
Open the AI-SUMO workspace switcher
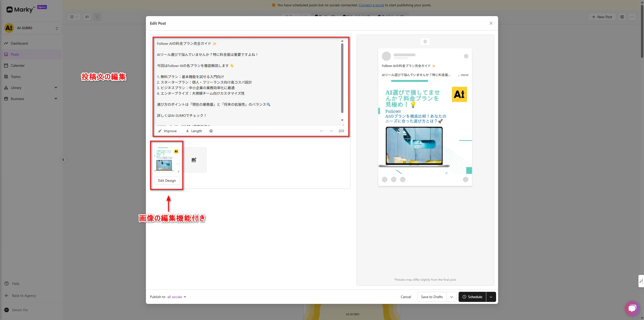click(x=31, y=28)
